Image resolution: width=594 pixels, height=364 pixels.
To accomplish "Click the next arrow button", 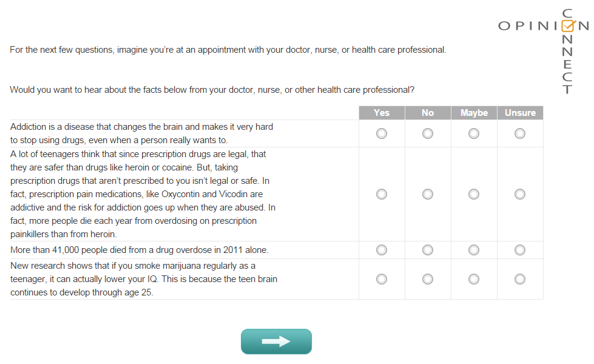I will click(276, 342).
